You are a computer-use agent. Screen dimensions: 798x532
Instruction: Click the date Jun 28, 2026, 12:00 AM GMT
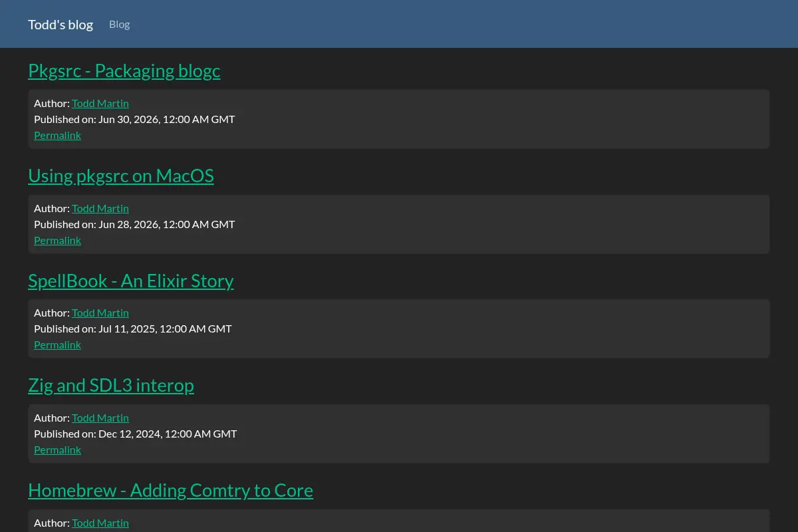tap(167, 224)
